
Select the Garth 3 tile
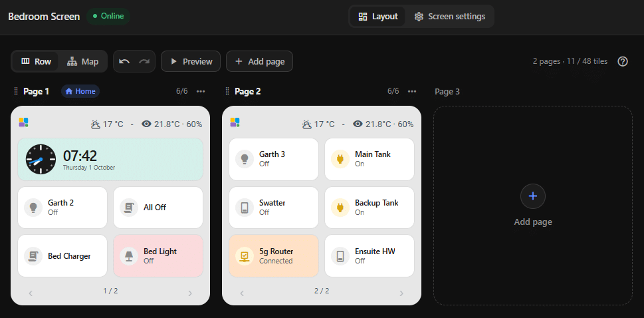[x=274, y=159]
